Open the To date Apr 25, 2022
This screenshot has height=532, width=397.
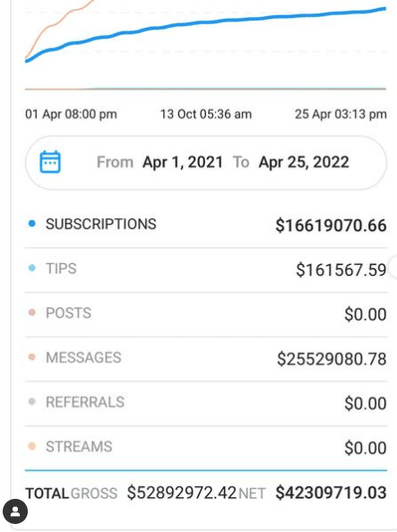[x=304, y=162]
